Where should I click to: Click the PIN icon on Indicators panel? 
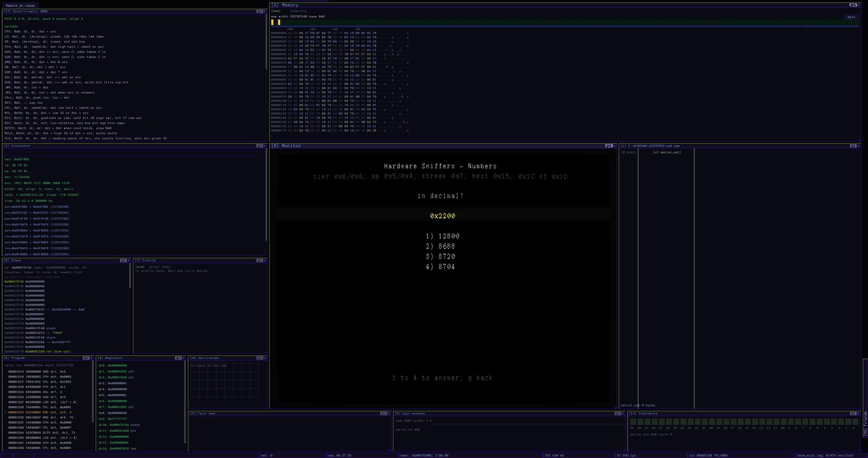pyautogui.click(x=853, y=413)
